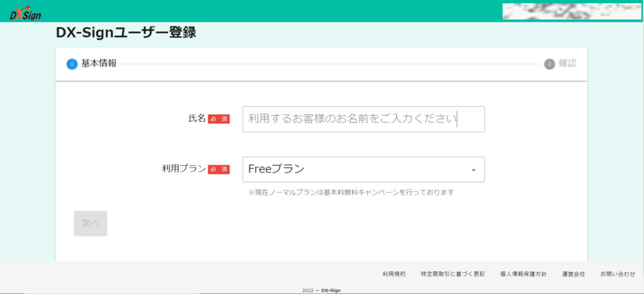Click the 2022 DX-Sign copyright text
The width and height of the screenshot is (644, 294).
point(322,290)
